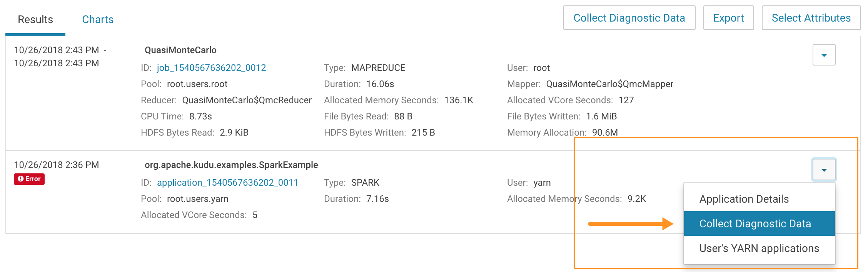
Task: Choose Application Details from the menu
Action: (x=744, y=199)
